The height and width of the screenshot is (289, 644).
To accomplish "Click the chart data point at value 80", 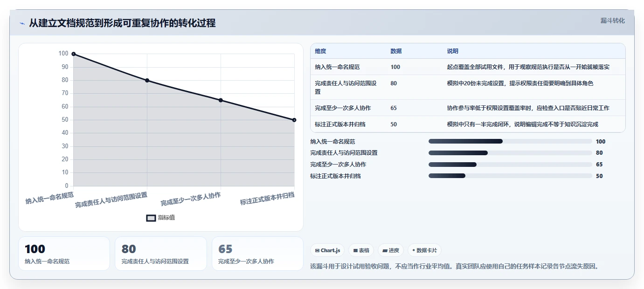I will point(147,80).
